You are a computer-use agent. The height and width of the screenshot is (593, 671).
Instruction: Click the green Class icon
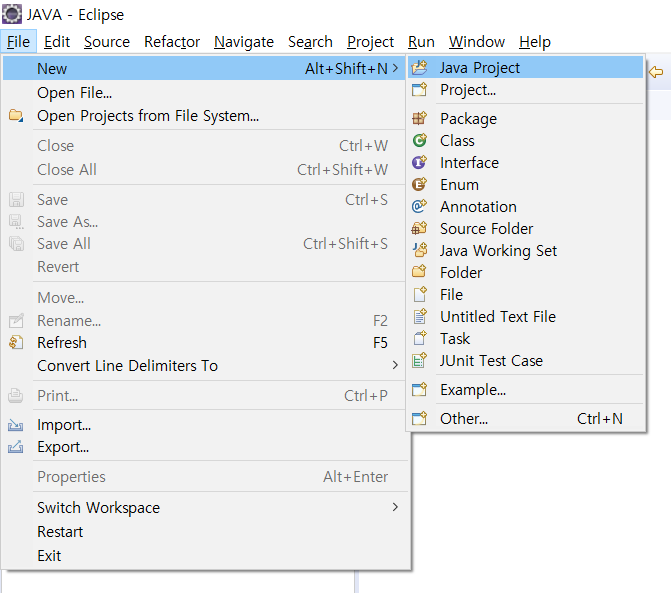[419, 140]
